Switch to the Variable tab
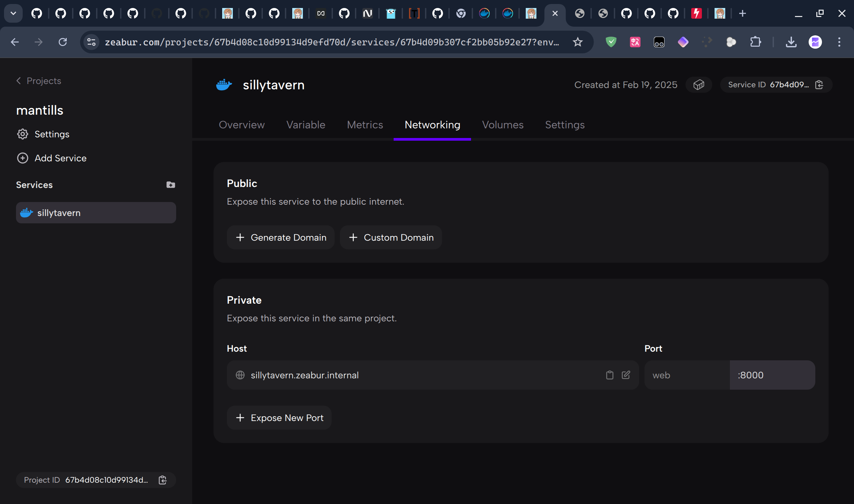The height and width of the screenshot is (504, 854). (306, 125)
